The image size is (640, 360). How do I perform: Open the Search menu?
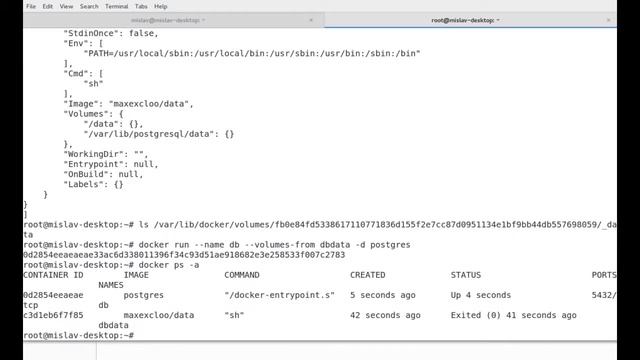click(x=89, y=7)
